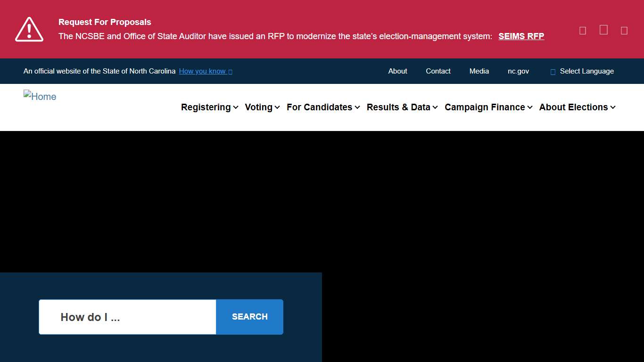
Task: Click the middle social media icon in red banner
Action: point(603,29)
